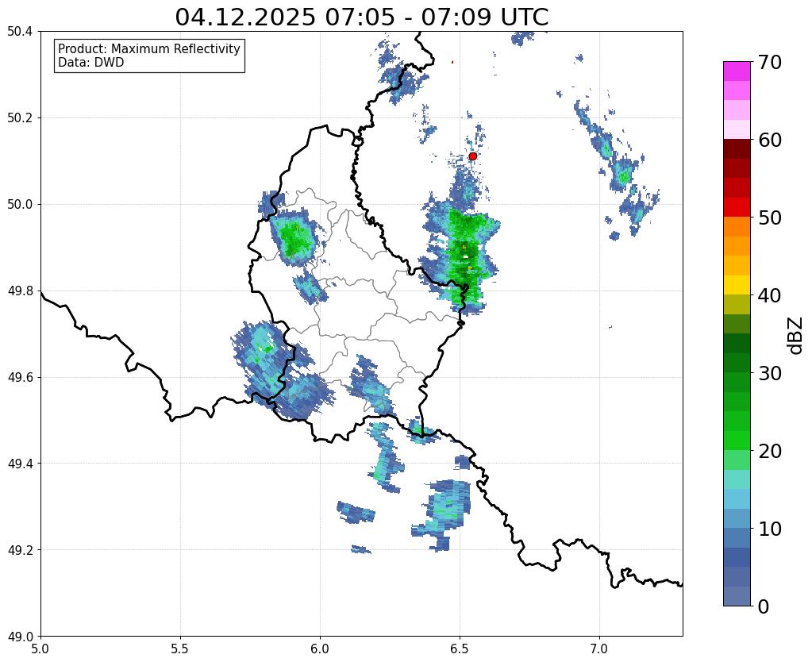Select the 'Product: Maximum Reflectivity' legend text
Screen dimensions: 812x662
149,48
